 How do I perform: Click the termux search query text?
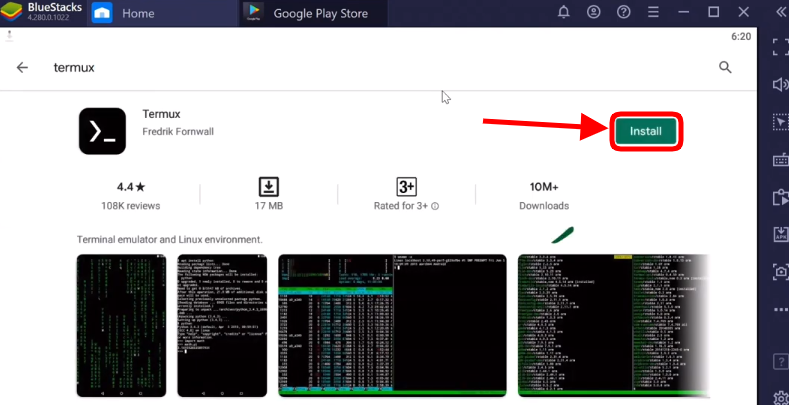(74, 67)
